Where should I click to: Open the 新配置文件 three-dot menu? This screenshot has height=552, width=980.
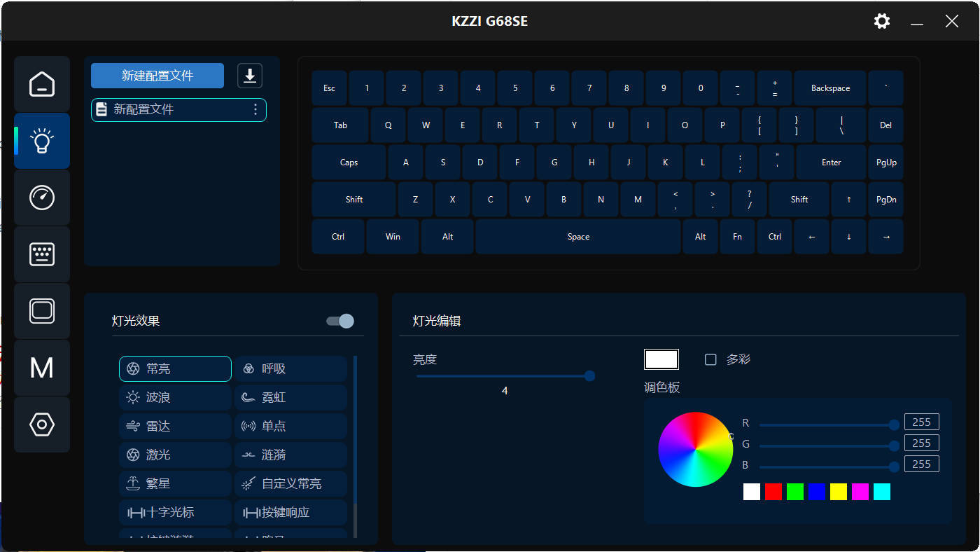point(255,109)
